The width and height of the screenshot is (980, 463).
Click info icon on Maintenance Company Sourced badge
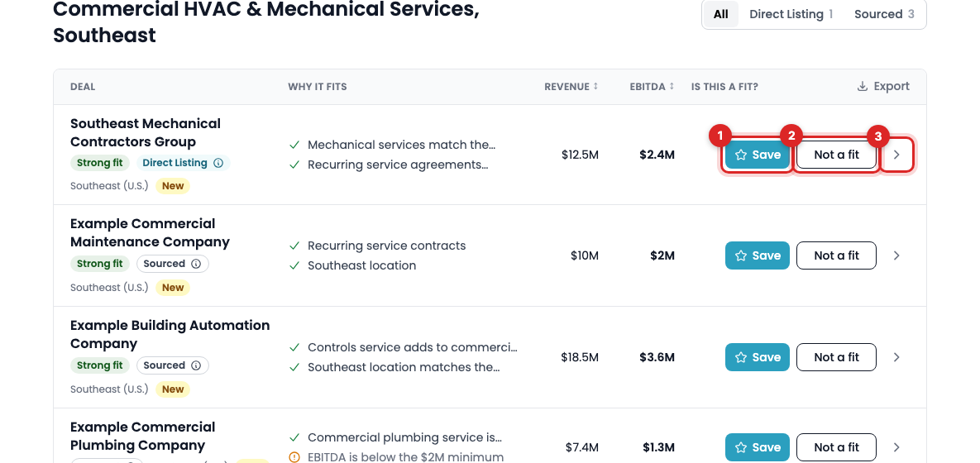pos(196,264)
